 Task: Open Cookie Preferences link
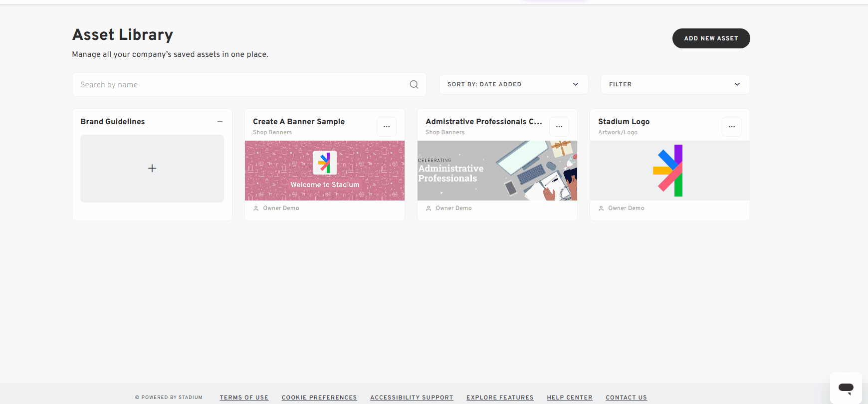319,398
